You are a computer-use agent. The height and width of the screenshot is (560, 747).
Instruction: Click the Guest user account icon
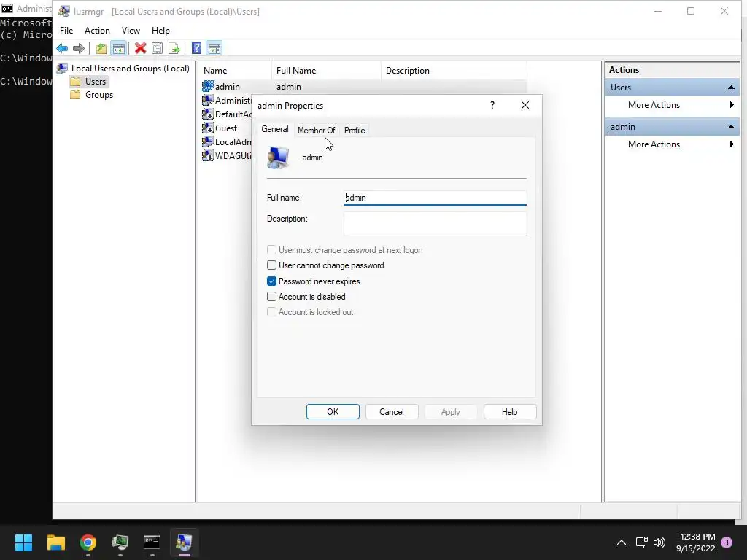pyautogui.click(x=207, y=128)
